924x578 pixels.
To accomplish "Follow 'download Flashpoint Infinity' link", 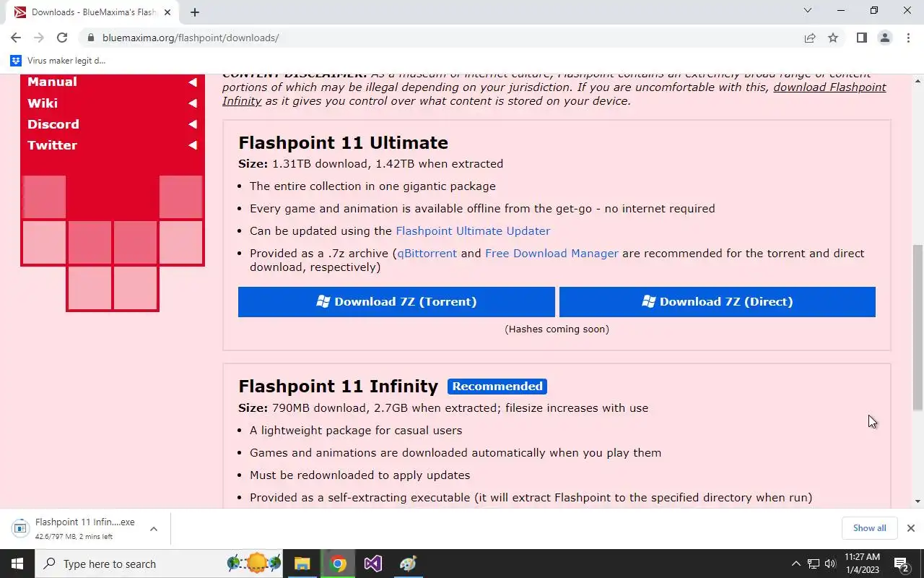I will pos(829,87).
